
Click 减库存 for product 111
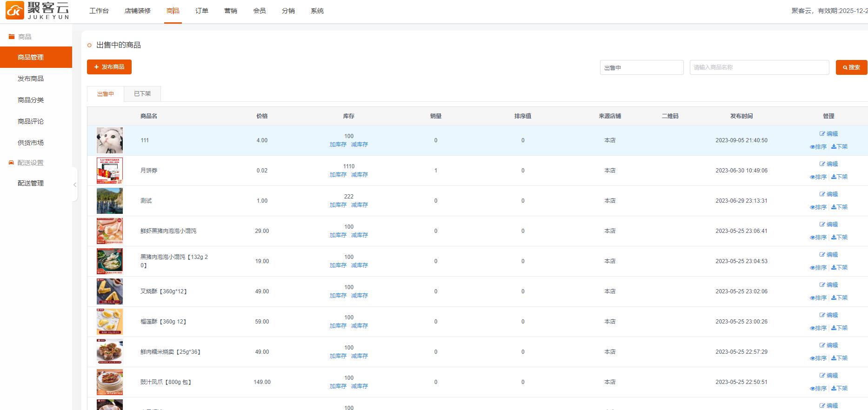360,145
